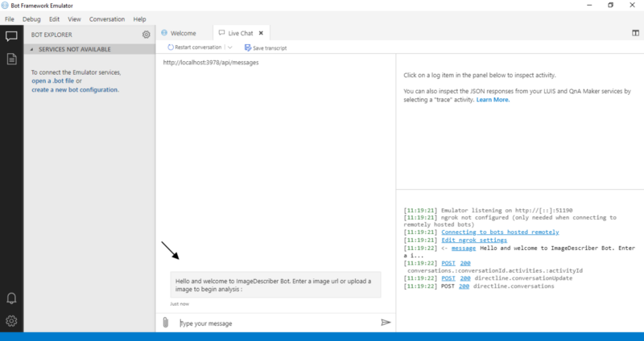Open emulator settings gear at sidebar bottom

11,321
